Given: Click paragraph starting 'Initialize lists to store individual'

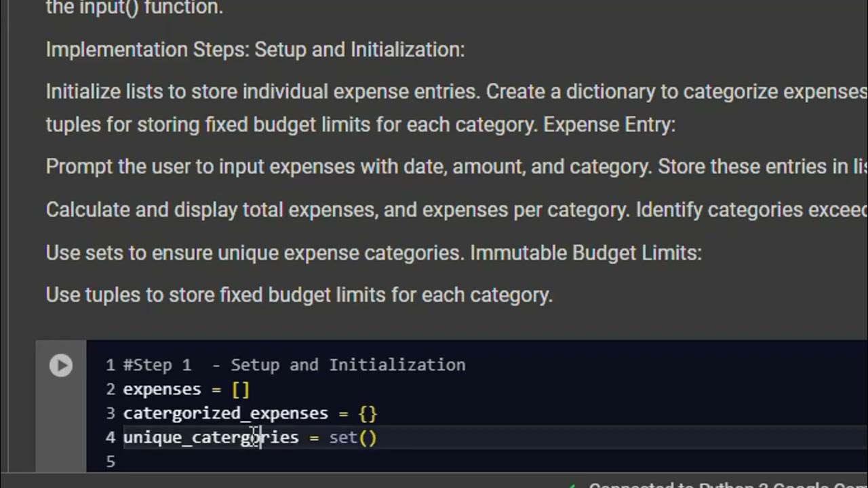Looking at the screenshot, I should [456, 108].
